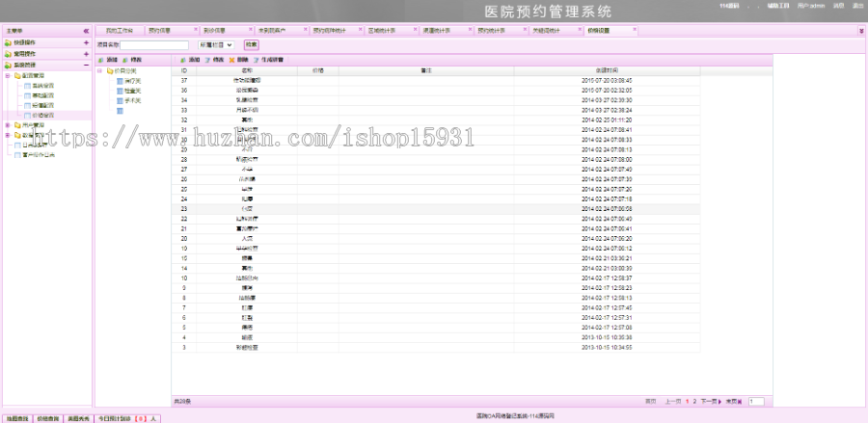Image resolution: width=868 pixels, height=423 pixels.
Task: Click the Modify icon above the category tree
Action: tap(125, 59)
